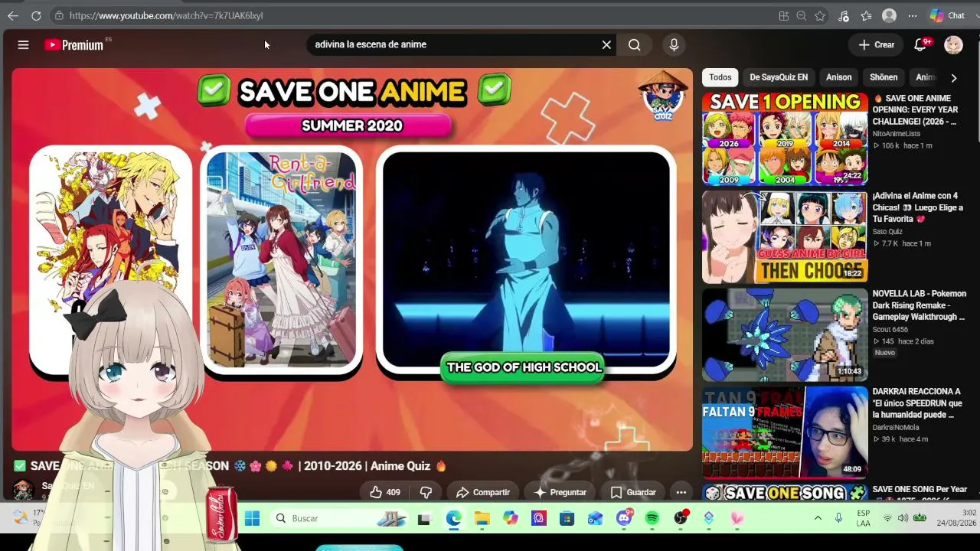Open the 'FALTAN 9 FRAMES' video thumbnail
The width and height of the screenshot is (980, 551).
(785, 432)
